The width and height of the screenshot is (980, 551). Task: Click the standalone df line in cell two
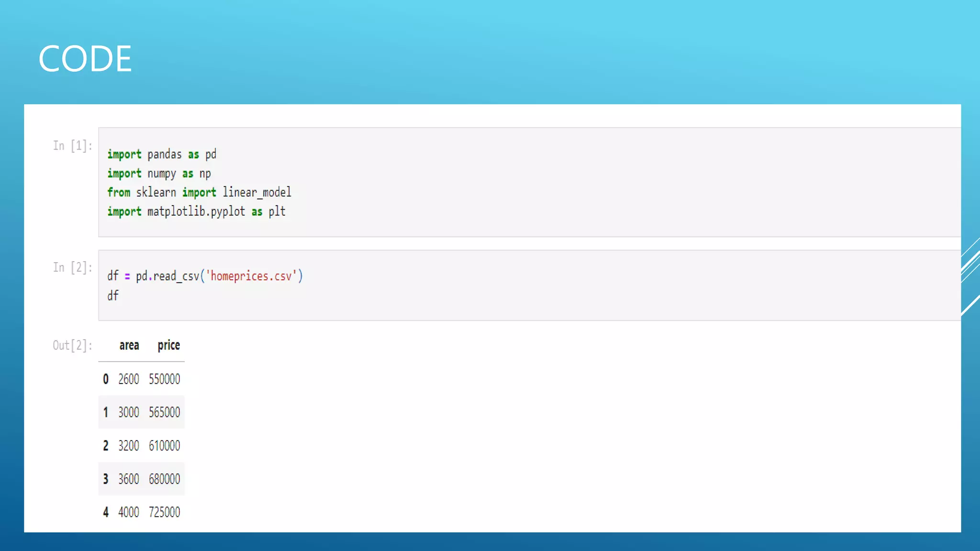click(113, 296)
